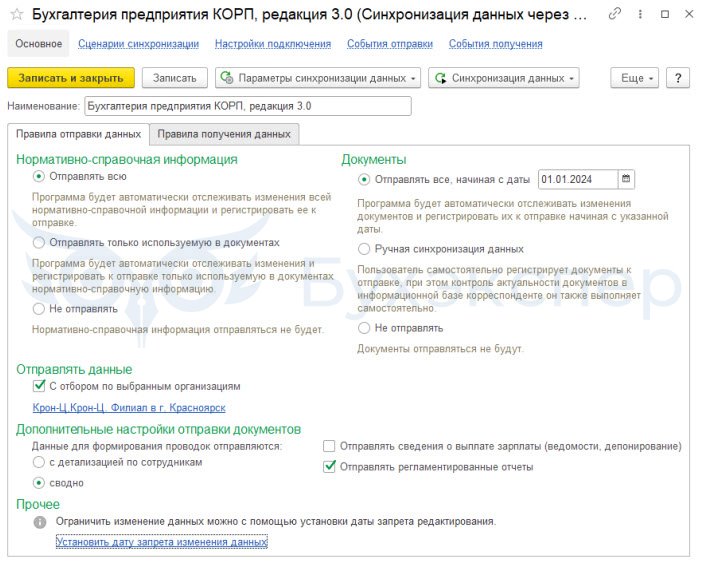Viewport: 703px width, 564px height.
Task: Open Установить дату запрета изменения данных link
Action: 161,542
